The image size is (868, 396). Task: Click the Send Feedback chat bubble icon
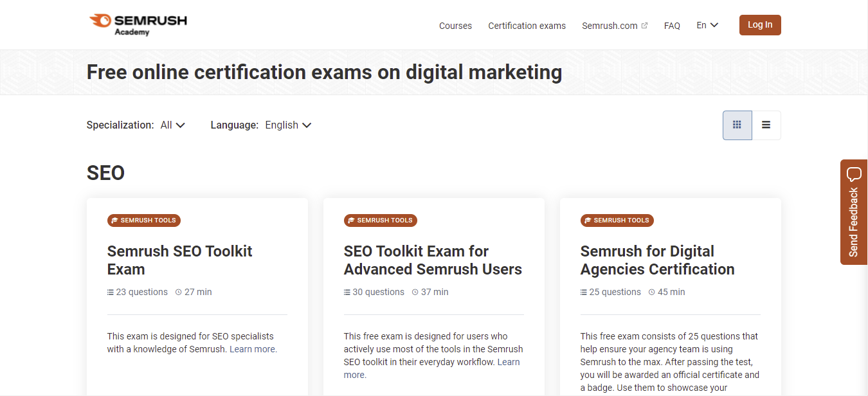tap(854, 174)
